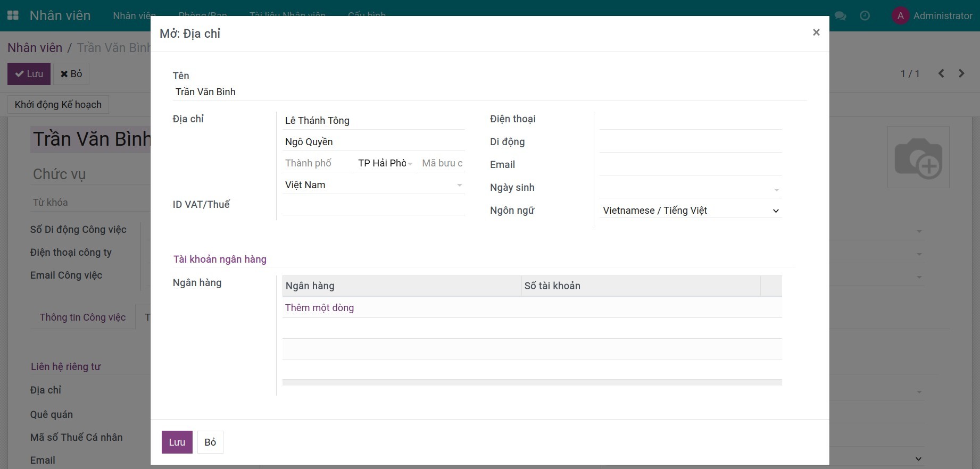
Task: Expand the Việt Nam country dropdown
Action: pyautogui.click(x=459, y=185)
